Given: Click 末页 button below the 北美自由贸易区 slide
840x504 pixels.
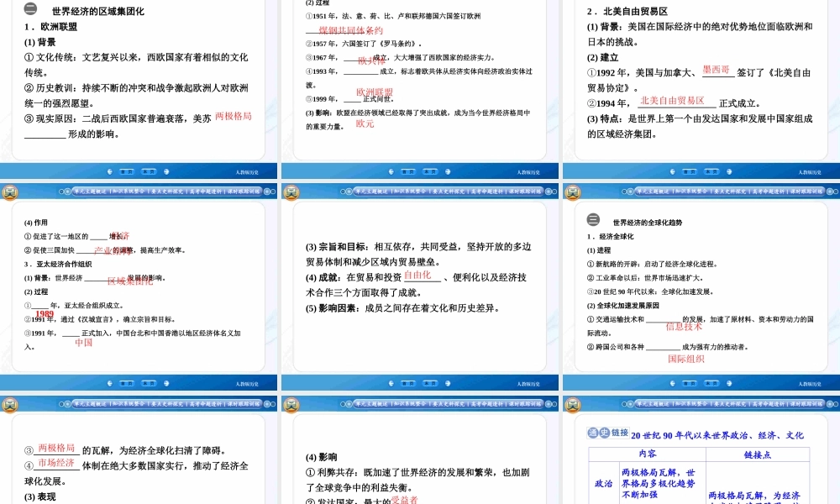Looking at the screenshot, I should click(711, 172).
